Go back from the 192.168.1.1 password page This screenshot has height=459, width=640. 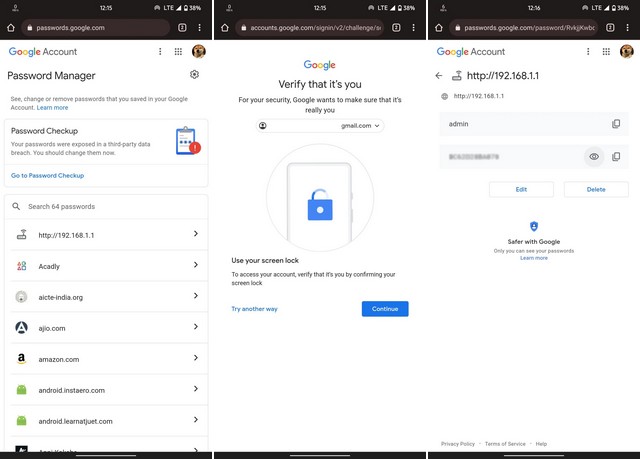click(439, 75)
